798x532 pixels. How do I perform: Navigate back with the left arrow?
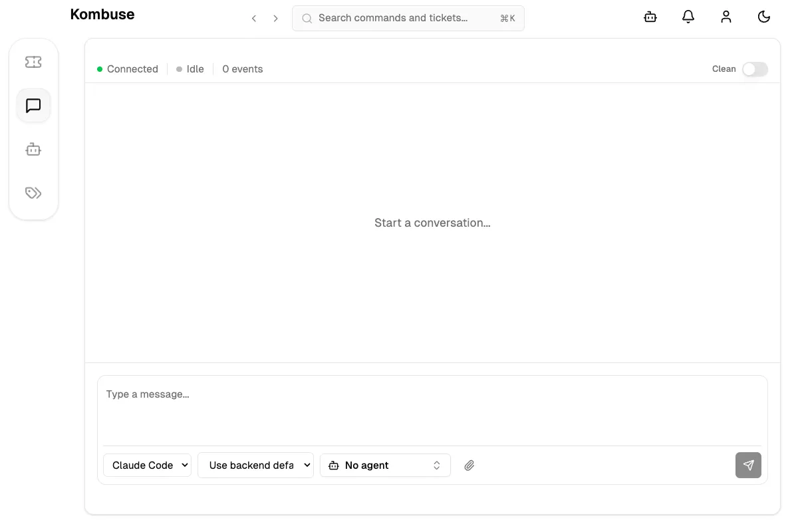click(253, 18)
